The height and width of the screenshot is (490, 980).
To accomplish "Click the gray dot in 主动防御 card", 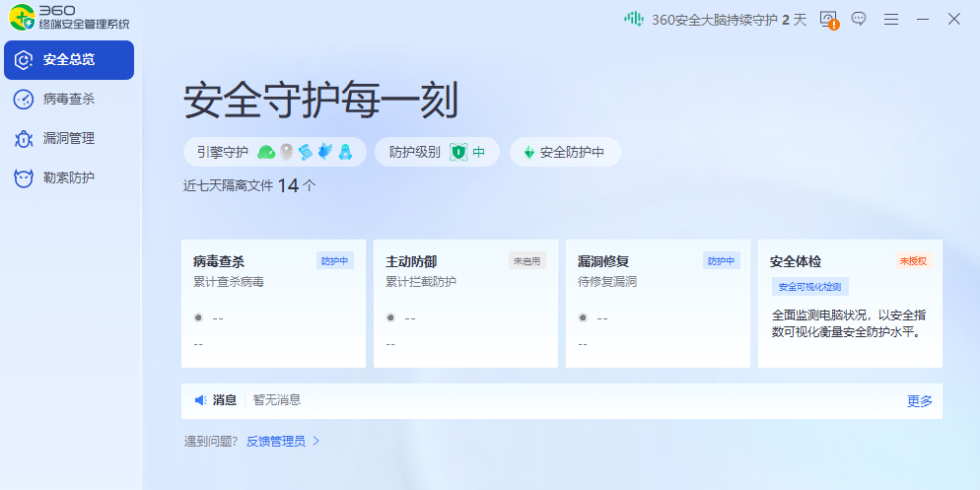I will (390, 317).
